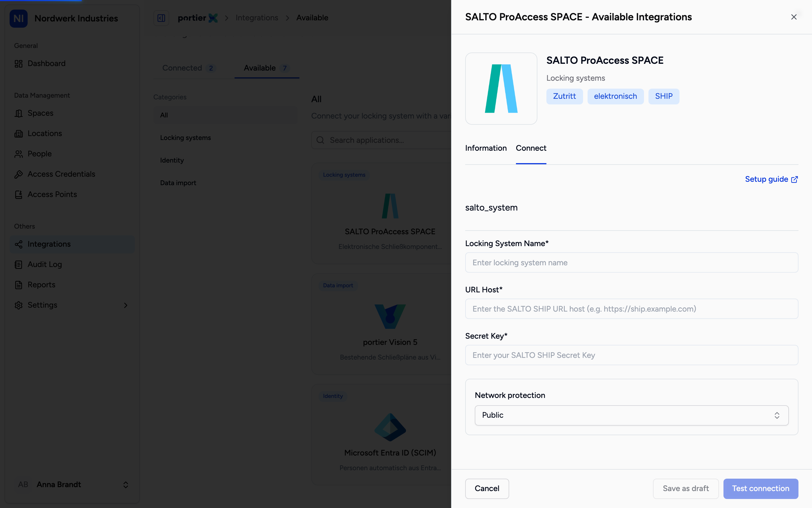Select the Available tab
This screenshot has width=812, height=508.
click(267, 68)
